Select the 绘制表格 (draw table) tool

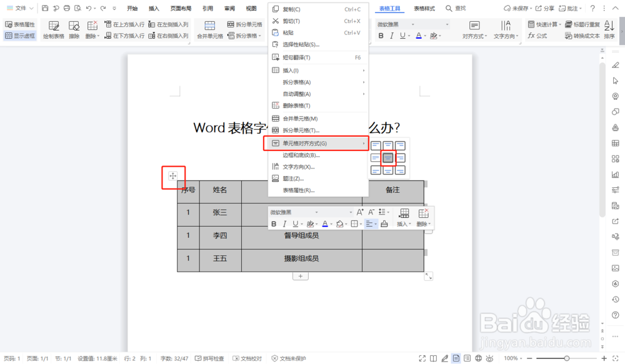54,29
